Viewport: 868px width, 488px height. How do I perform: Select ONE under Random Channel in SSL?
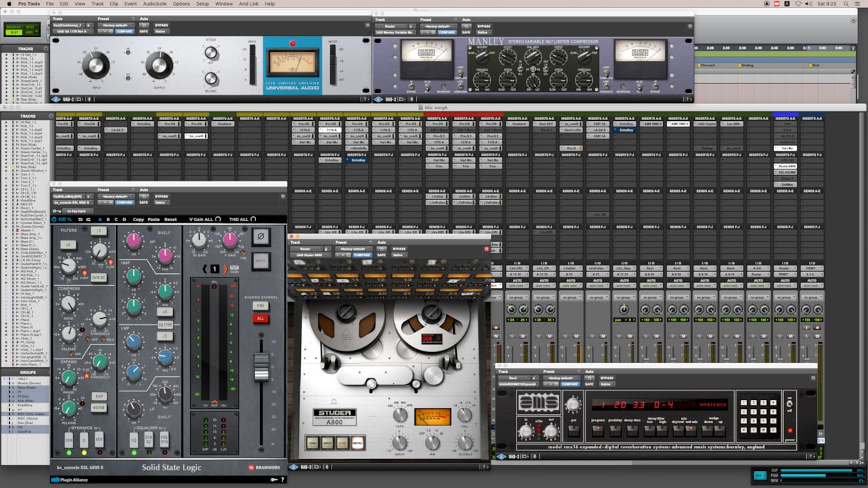(260, 306)
